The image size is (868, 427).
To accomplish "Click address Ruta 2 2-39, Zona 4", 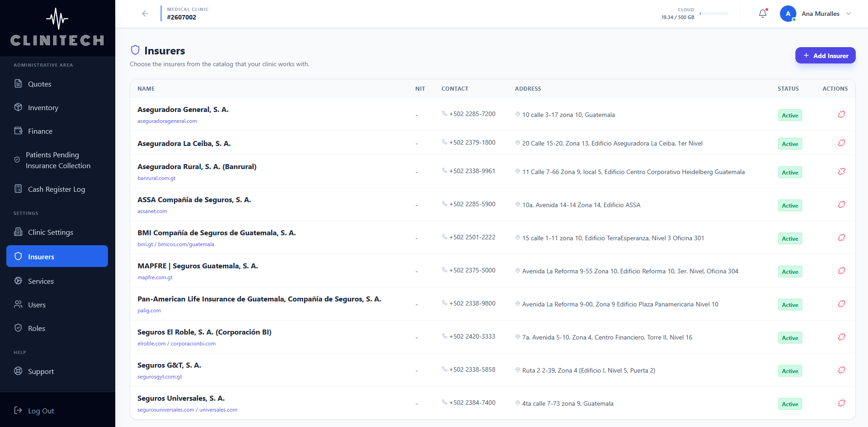I will pyautogui.click(x=588, y=370).
